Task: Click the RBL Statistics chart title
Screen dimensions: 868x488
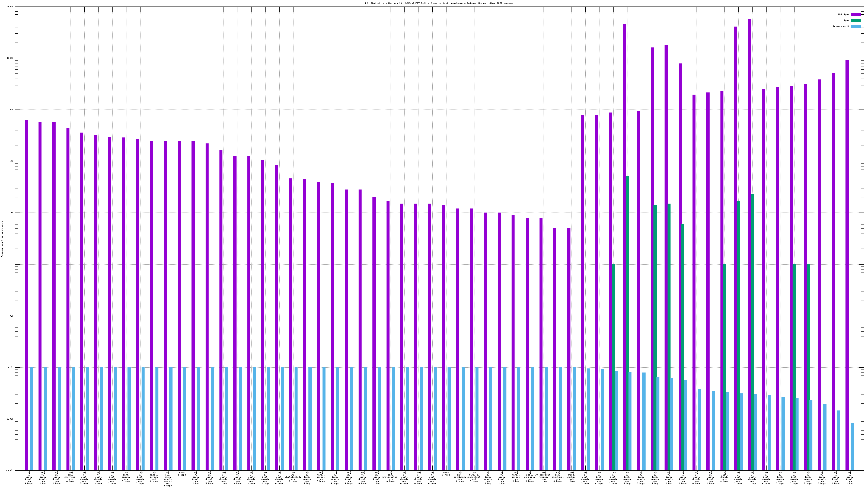Action: point(439,3)
